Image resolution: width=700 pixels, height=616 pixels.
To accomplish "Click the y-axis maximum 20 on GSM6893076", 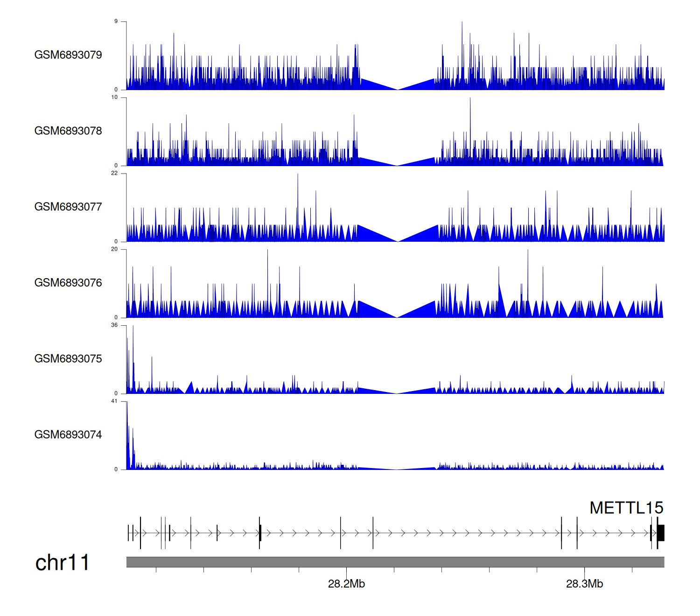I will (114, 249).
